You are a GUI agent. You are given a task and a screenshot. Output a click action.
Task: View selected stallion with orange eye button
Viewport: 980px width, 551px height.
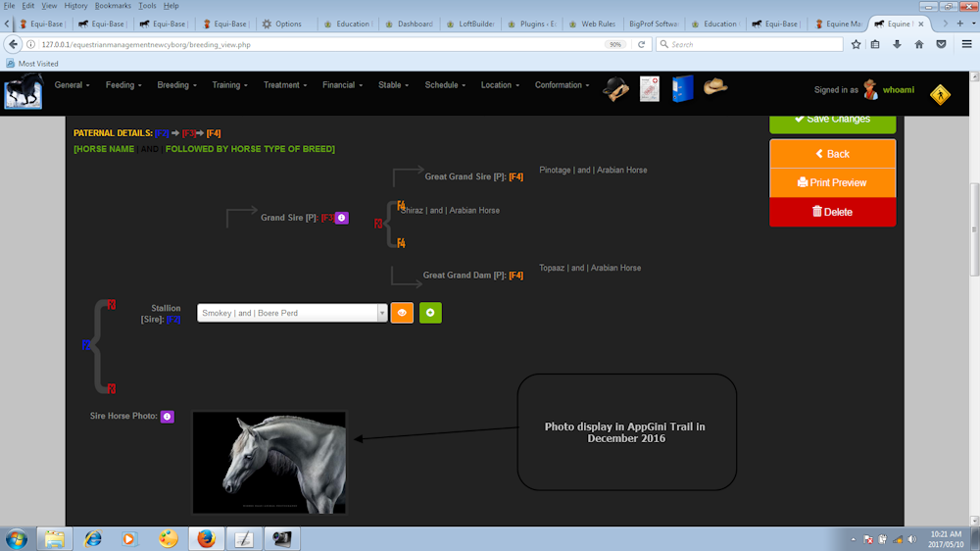[x=402, y=313]
